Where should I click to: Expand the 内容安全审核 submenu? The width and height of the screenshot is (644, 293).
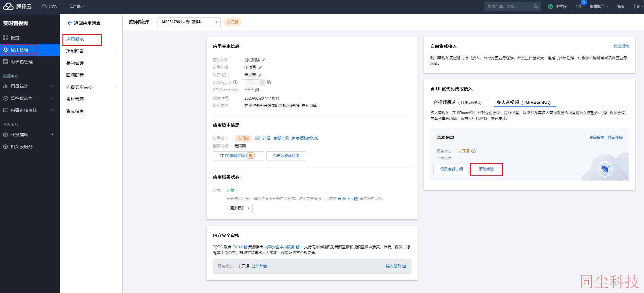coord(115,87)
